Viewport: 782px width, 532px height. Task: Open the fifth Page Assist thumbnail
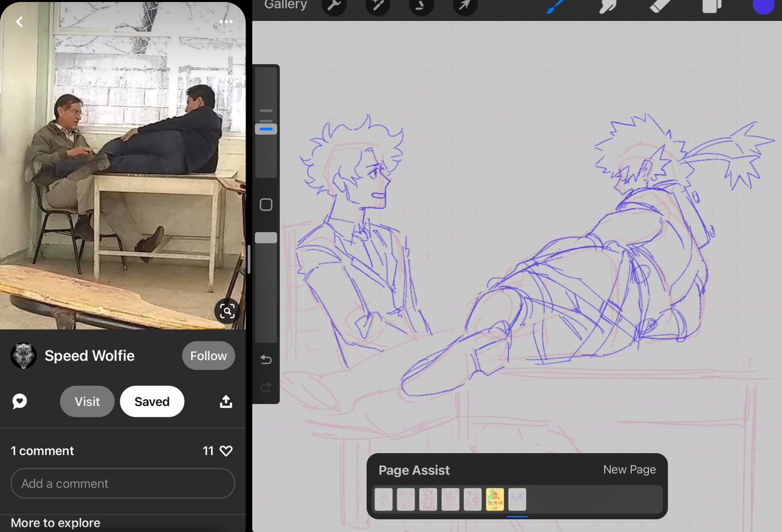472,499
